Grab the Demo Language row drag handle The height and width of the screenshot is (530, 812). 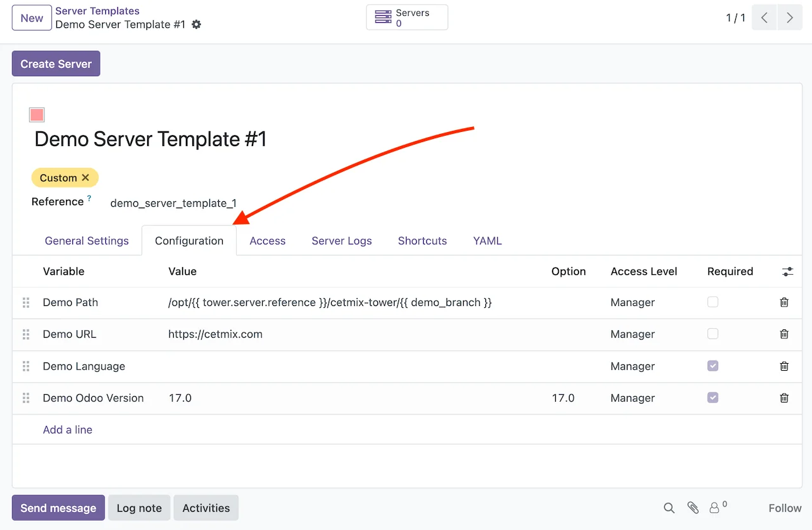click(26, 366)
